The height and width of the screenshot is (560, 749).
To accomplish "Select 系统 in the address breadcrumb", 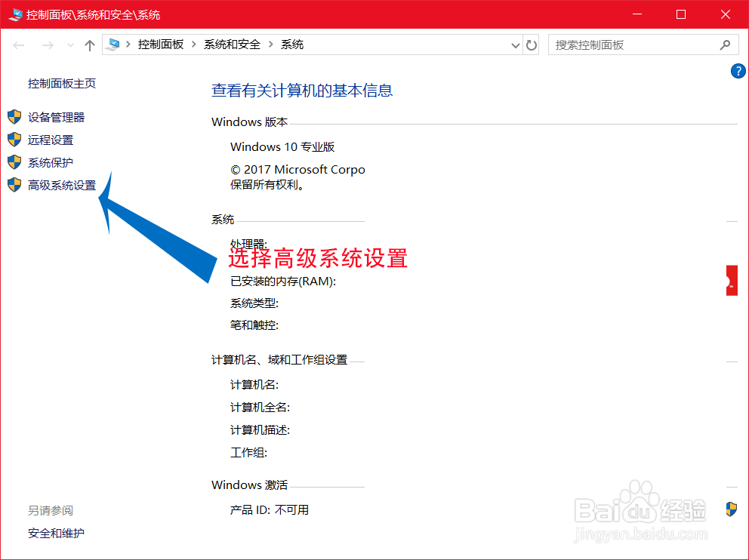I will (292, 45).
